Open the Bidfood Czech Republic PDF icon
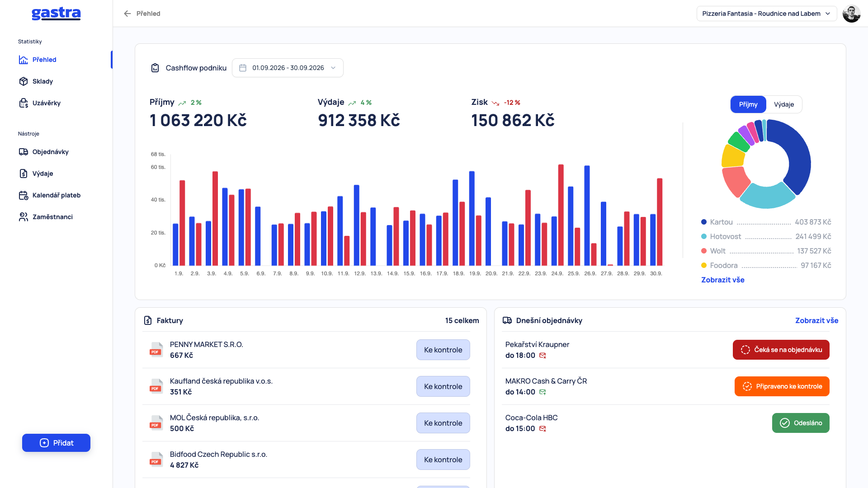 156,460
